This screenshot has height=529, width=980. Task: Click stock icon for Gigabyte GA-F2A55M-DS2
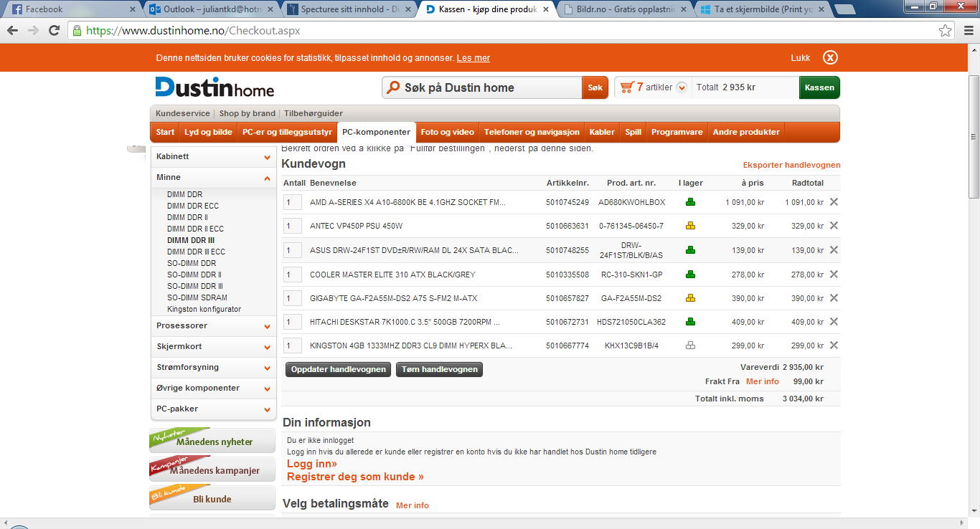(x=690, y=298)
